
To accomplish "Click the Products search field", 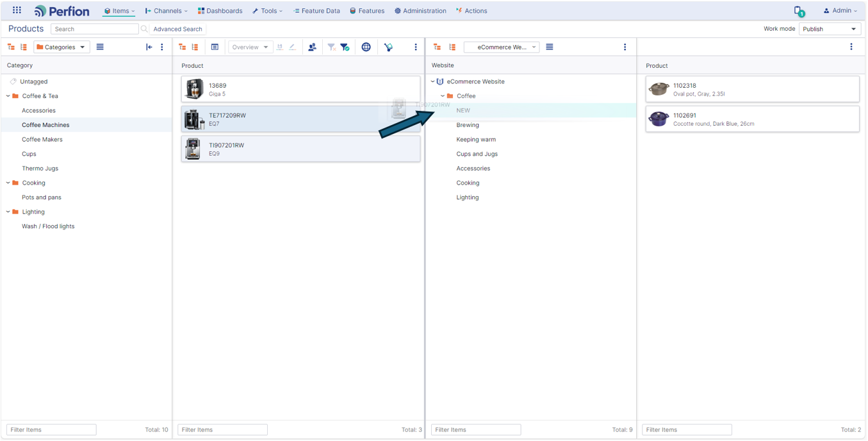I will [x=95, y=29].
